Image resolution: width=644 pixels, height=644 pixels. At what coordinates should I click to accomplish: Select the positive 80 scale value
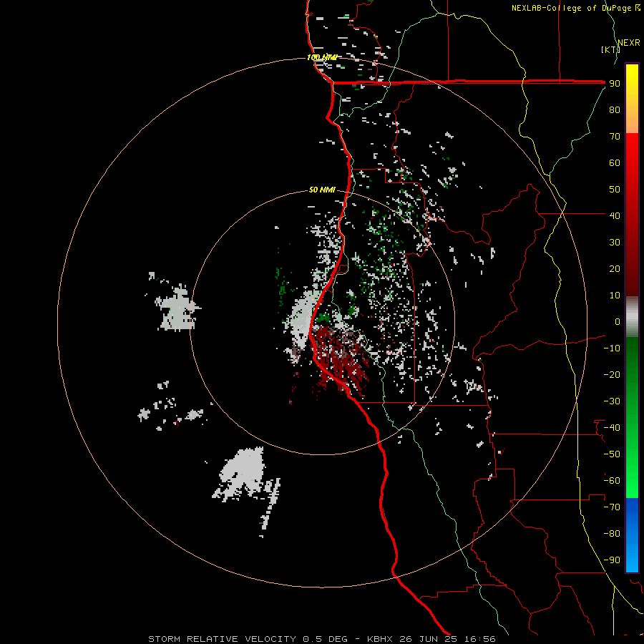[615, 110]
